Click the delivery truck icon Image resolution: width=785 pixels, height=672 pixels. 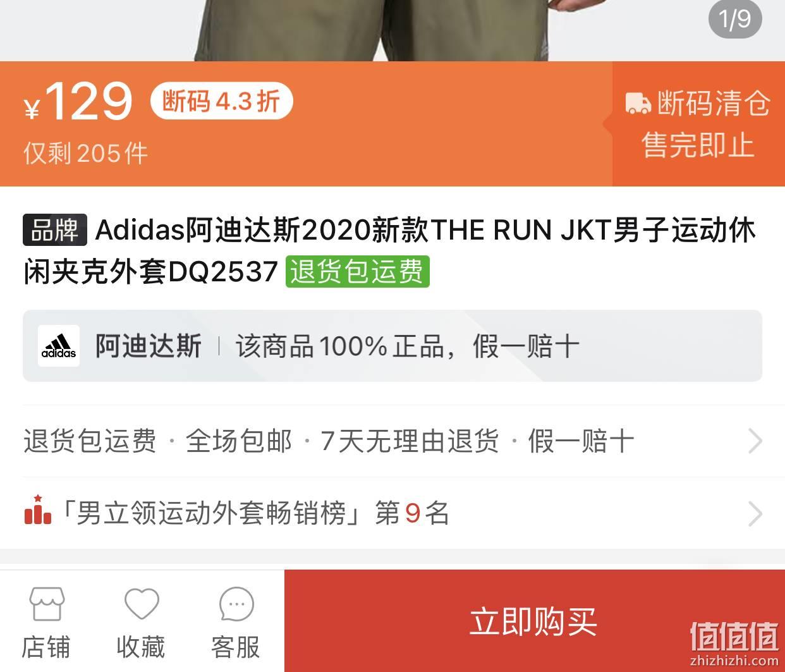click(x=638, y=103)
